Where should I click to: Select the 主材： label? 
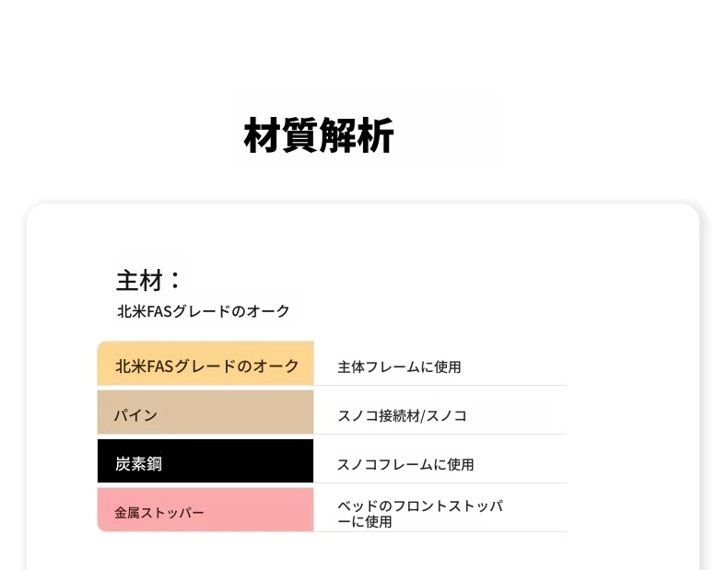tap(148, 280)
